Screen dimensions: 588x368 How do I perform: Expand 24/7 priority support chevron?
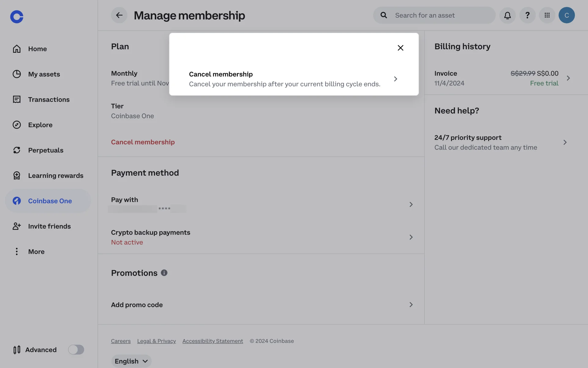[565, 142]
